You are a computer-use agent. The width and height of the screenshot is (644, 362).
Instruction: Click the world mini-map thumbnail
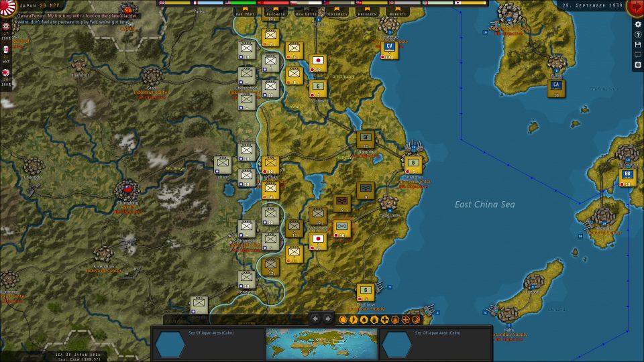(x=321, y=344)
